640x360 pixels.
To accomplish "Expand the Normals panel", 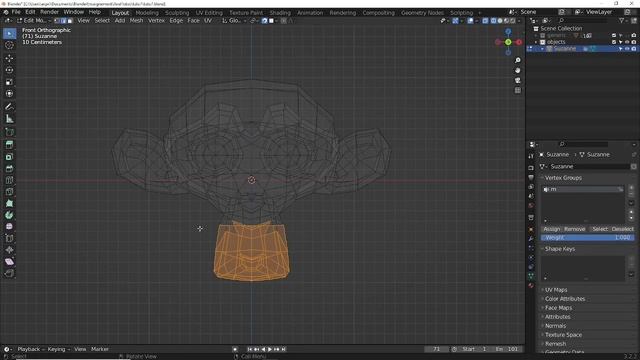I will pos(555,326).
